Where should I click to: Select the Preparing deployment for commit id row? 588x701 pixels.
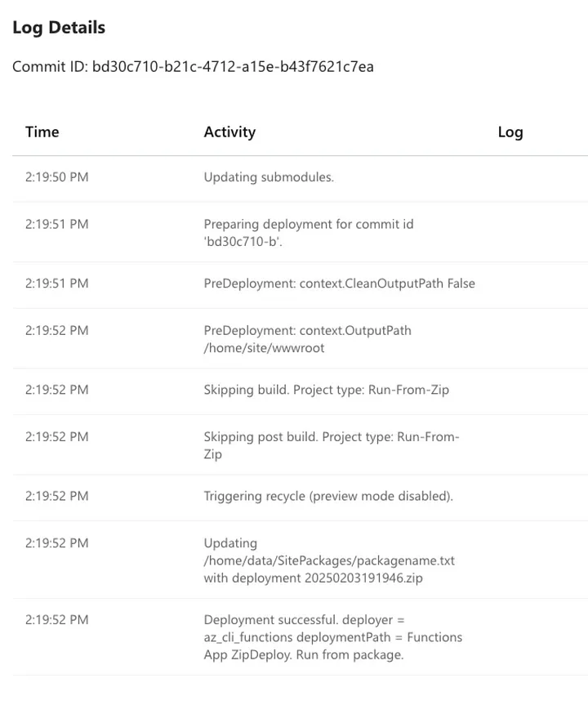301,233
